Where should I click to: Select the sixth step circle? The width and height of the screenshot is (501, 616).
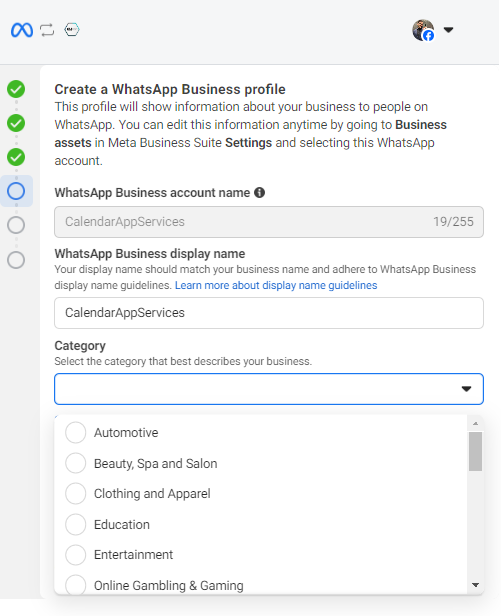16,260
